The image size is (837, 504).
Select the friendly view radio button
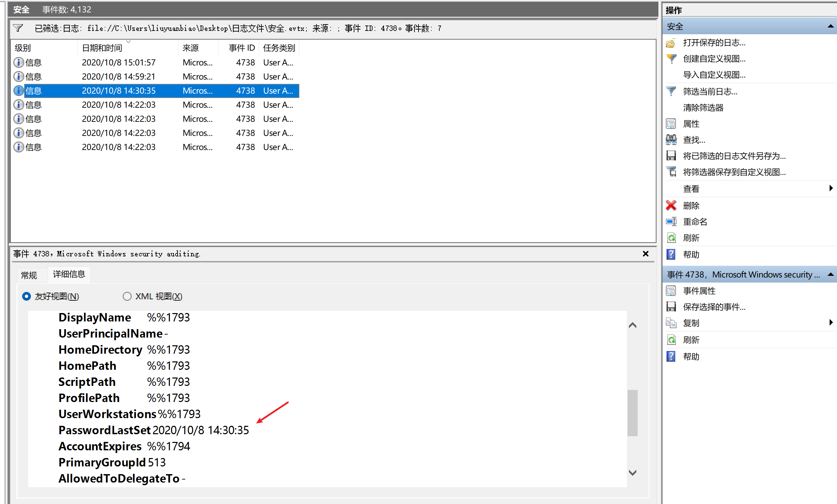[27, 296]
